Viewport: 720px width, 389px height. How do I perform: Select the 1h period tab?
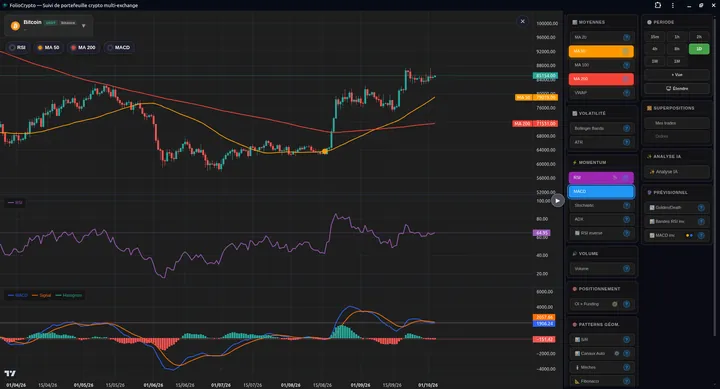tap(677, 37)
